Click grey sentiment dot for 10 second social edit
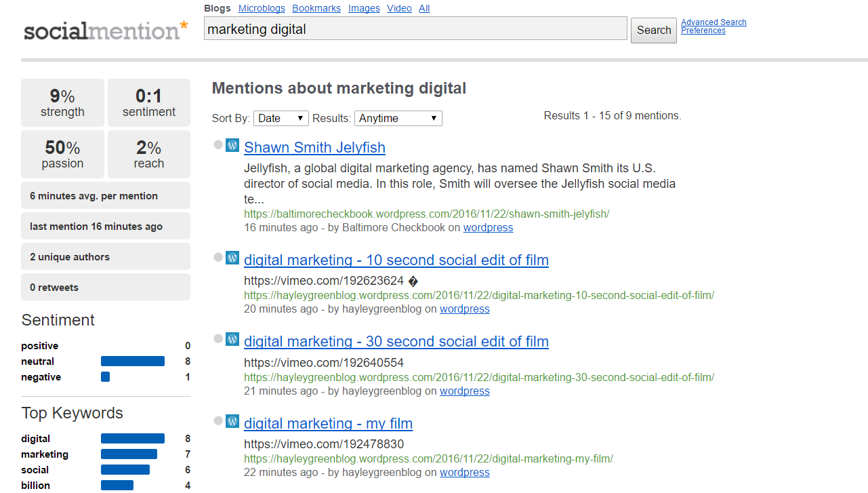 point(218,257)
